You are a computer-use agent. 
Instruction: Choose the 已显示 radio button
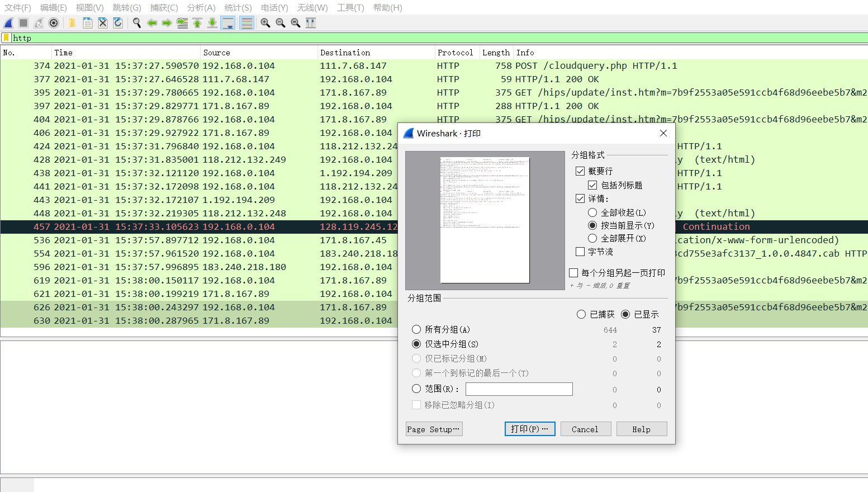[625, 314]
